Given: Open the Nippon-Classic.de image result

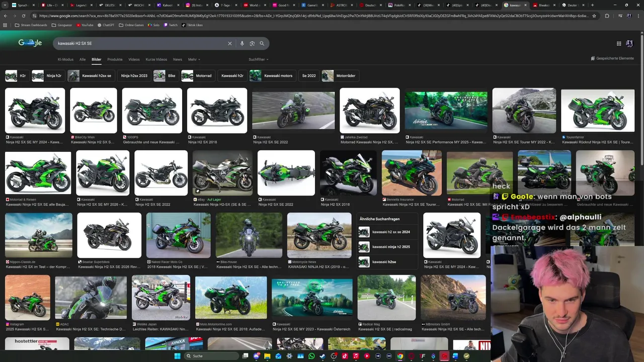Looking at the screenshot, I should click(x=39, y=235).
